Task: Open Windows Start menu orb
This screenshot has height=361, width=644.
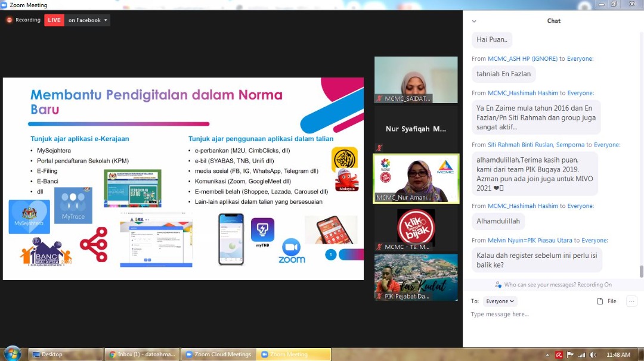Action: (12, 354)
